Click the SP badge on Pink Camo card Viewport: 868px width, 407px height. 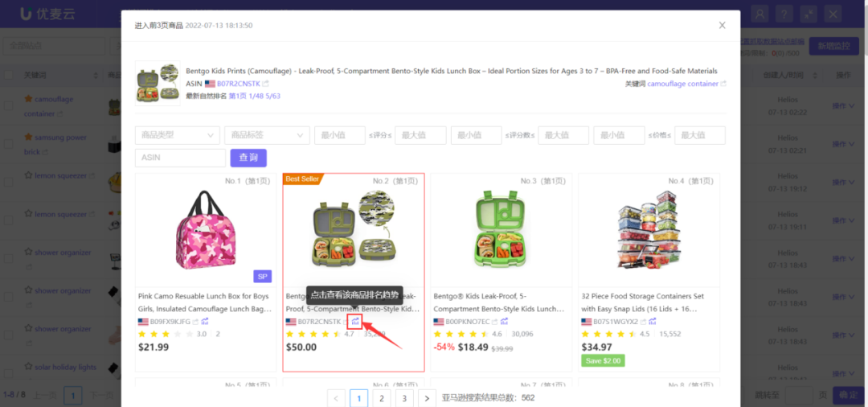262,277
